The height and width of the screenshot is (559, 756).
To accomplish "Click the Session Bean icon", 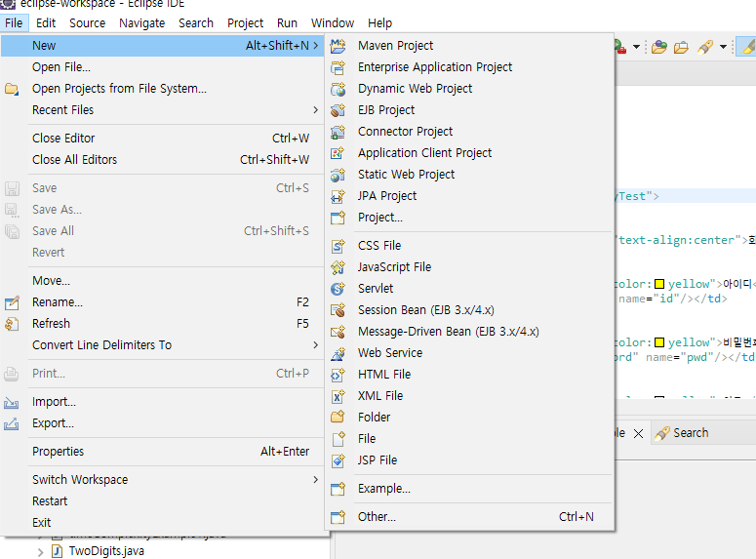I will point(338,310).
